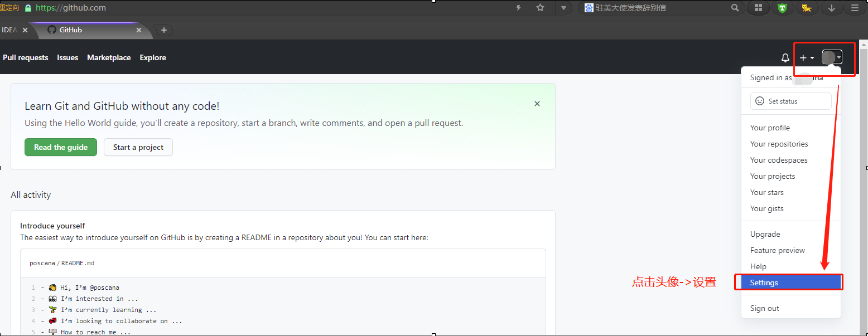This screenshot has width=868, height=336.
Task: Click the search magnifier icon in browser
Action: pos(735,8)
